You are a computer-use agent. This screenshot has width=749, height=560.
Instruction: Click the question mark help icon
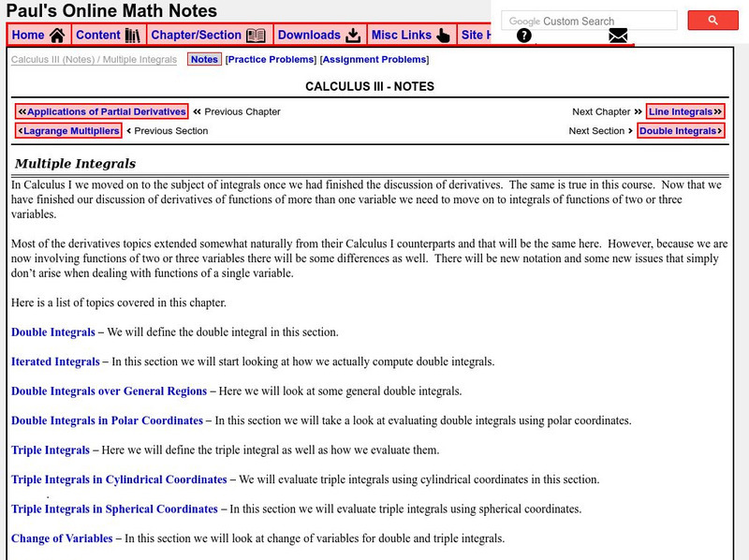(524, 35)
